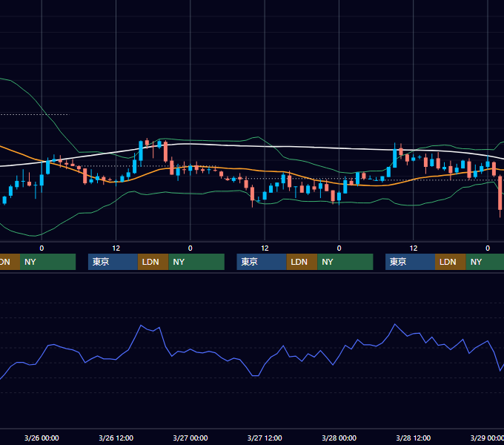Click the 3/28 00:00 date label
The width and height of the screenshot is (504, 445).
pos(339,438)
